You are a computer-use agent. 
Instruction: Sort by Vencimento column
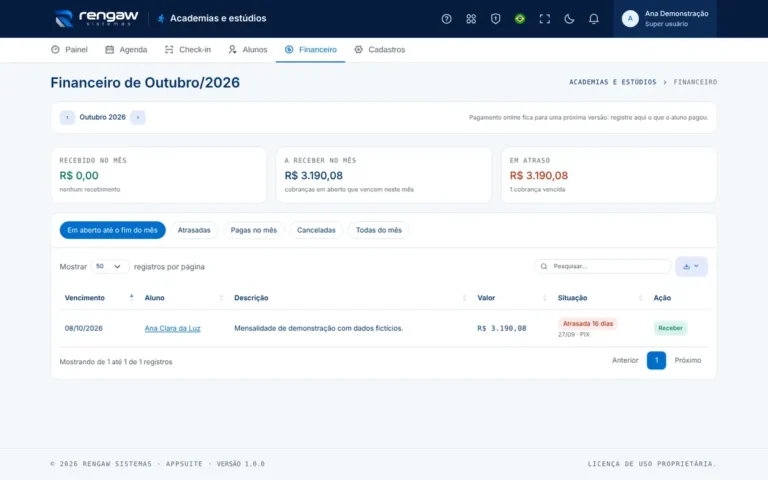coord(99,298)
